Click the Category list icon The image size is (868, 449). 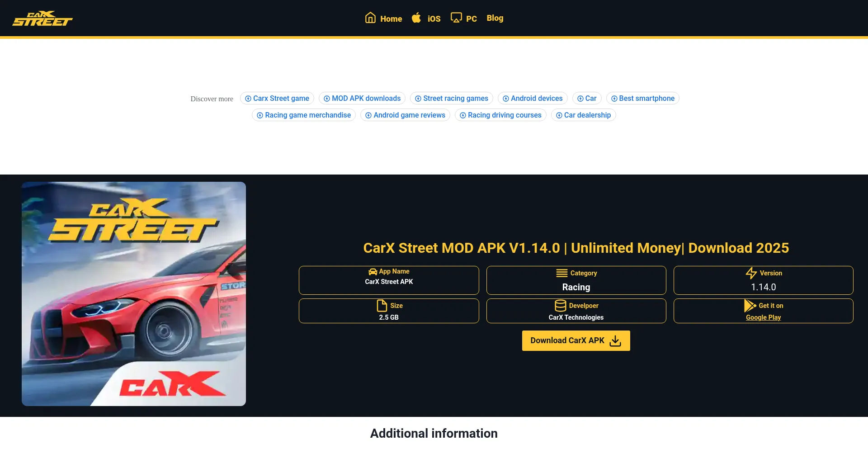pos(561,273)
